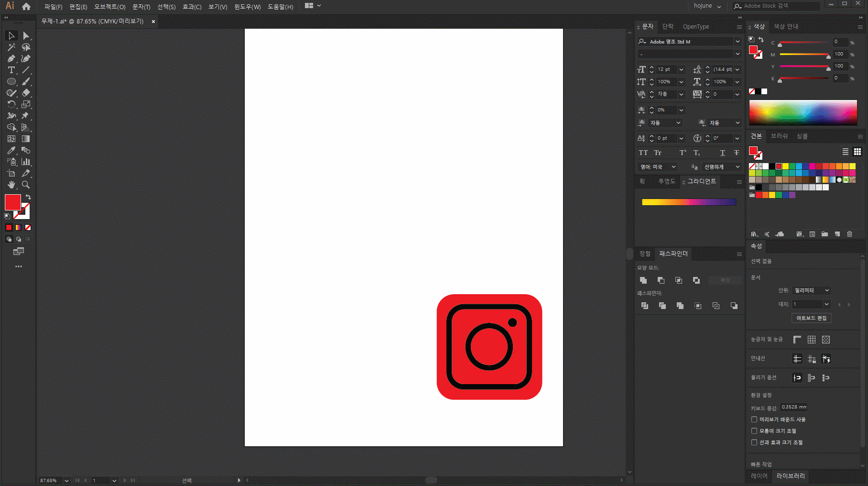Toggle smart guides in Properties panel
Screen dimensions: 868x486
pyautogui.click(x=826, y=359)
